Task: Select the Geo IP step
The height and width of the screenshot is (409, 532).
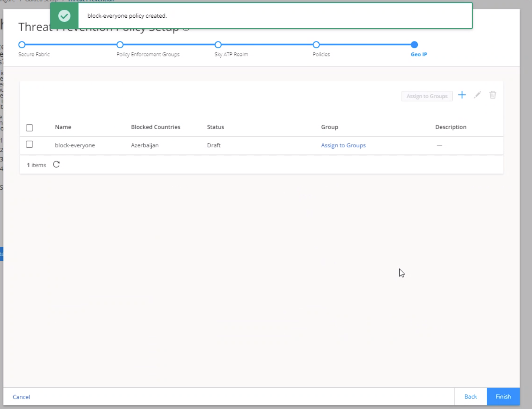Action: [x=414, y=45]
